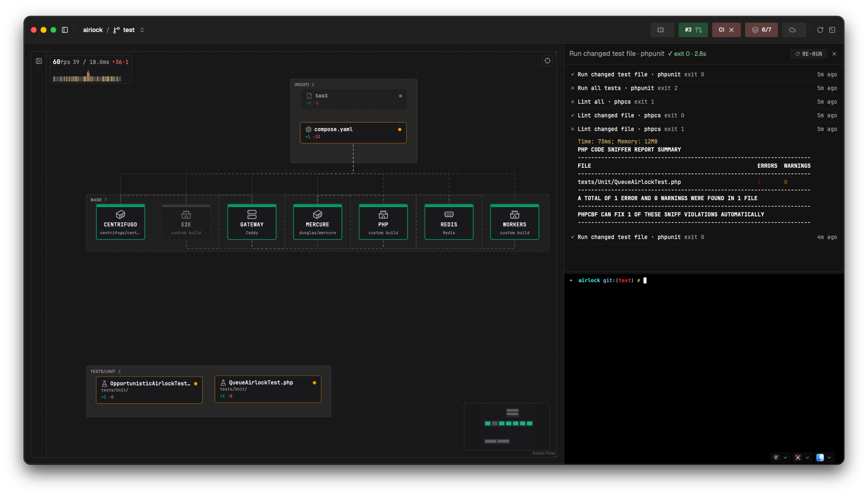The width and height of the screenshot is (868, 496).
Task: Click the Svelte Flow attribution link
Action: pos(544,453)
